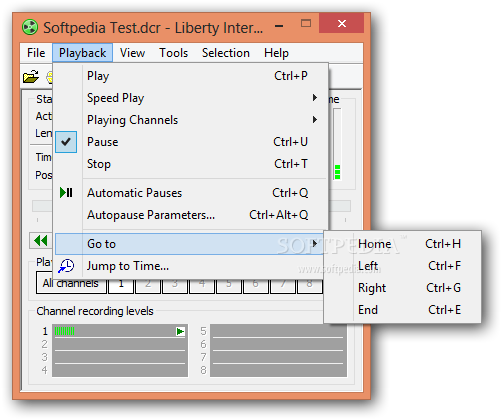Open Autopause Parameters dialog
Image resolution: width=502 pixels, height=420 pixels.
(x=190, y=215)
